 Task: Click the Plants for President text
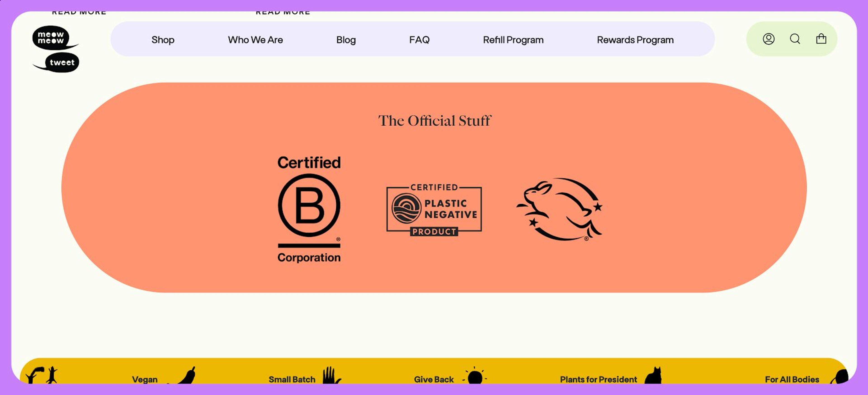(598, 379)
